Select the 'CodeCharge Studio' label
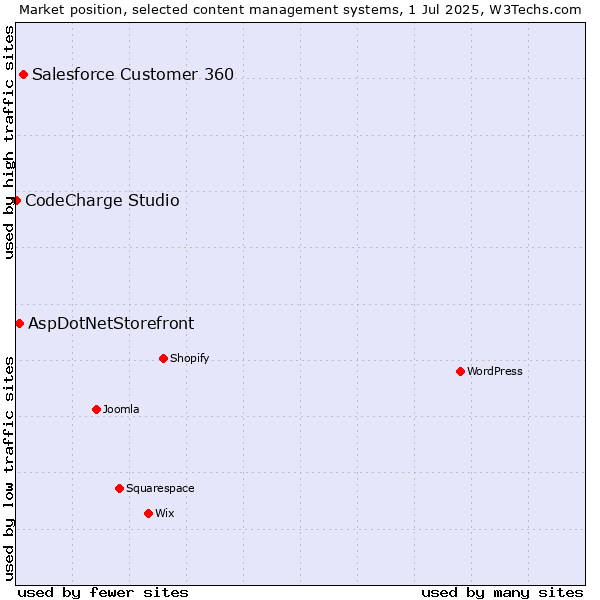600x600 pixels. pyautogui.click(x=102, y=201)
